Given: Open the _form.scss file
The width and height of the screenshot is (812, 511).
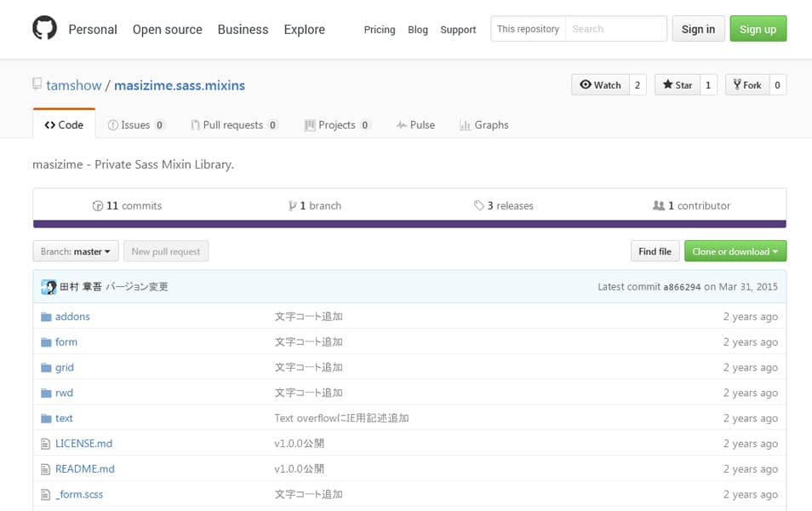Looking at the screenshot, I should pyautogui.click(x=79, y=495).
